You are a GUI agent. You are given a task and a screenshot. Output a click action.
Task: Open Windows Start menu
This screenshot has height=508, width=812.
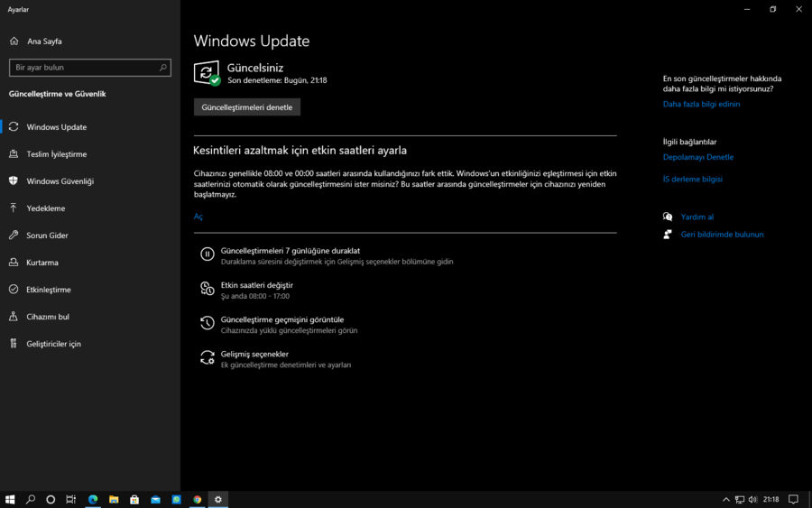coord(10,500)
